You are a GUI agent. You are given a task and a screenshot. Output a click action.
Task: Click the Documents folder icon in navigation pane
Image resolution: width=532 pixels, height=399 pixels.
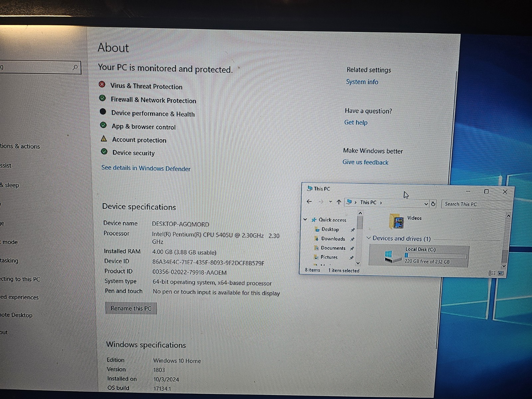(x=317, y=248)
